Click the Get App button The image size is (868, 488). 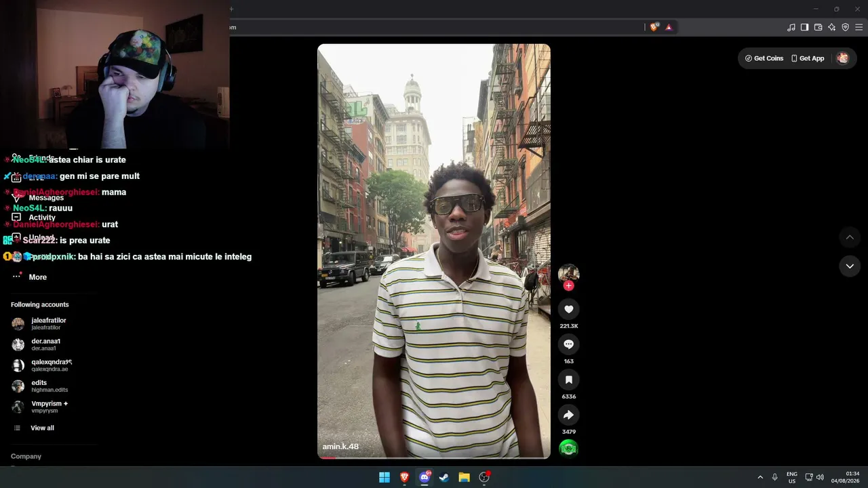(x=808, y=58)
